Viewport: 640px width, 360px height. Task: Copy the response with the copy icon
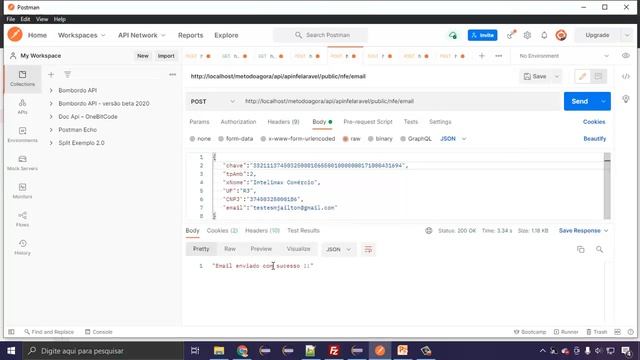point(580,249)
